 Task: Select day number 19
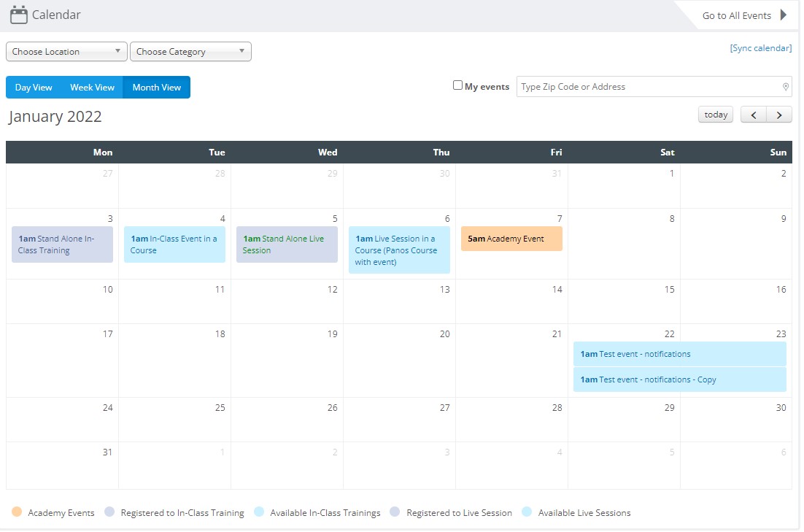332,334
